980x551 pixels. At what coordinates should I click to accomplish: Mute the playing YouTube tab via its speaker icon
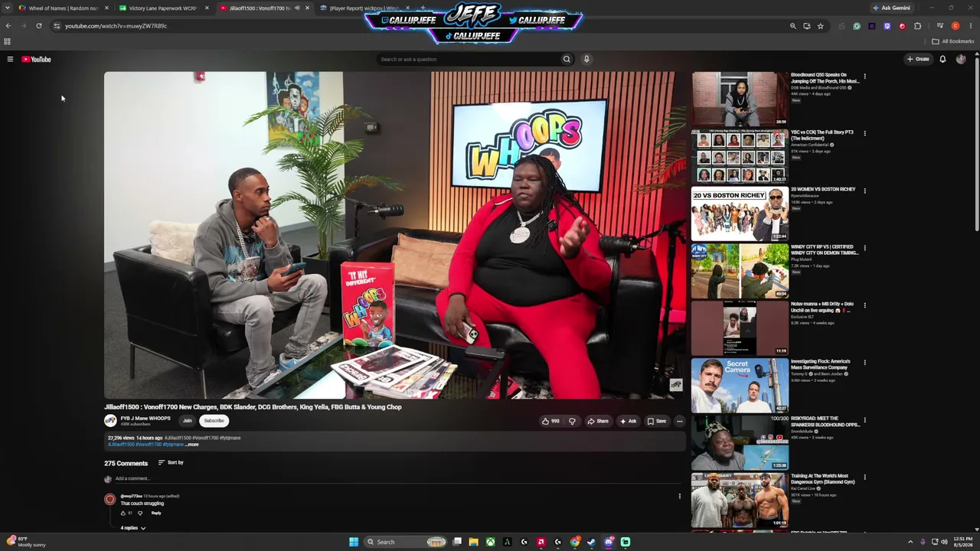click(x=297, y=8)
